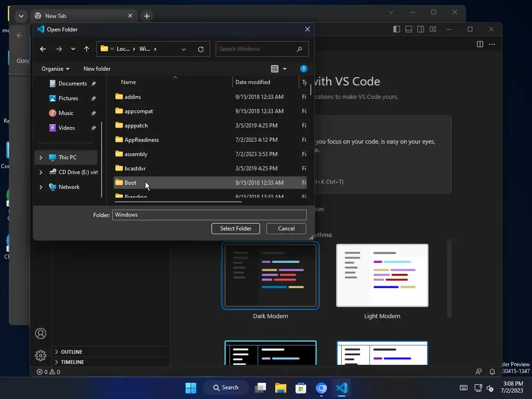Select the bcastdvr folder
532x399 pixels.
pyautogui.click(x=210, y=168)
